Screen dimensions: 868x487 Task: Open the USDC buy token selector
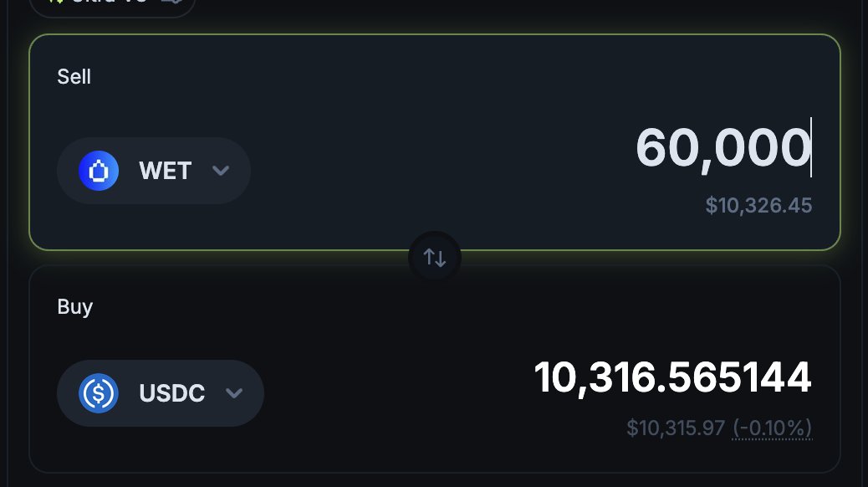(x=161, y=393)
